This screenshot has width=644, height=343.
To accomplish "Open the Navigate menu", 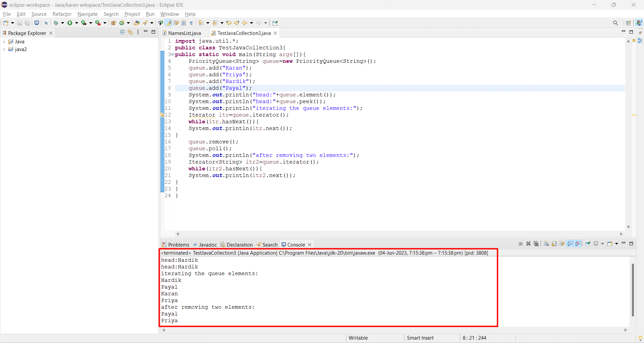I will tap(88, 14).
